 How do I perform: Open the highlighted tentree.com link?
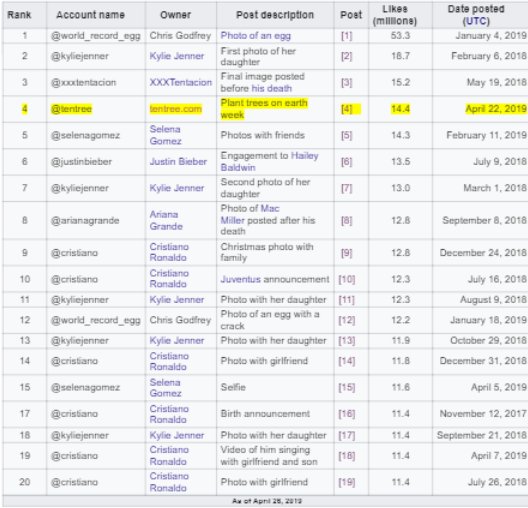176,109
